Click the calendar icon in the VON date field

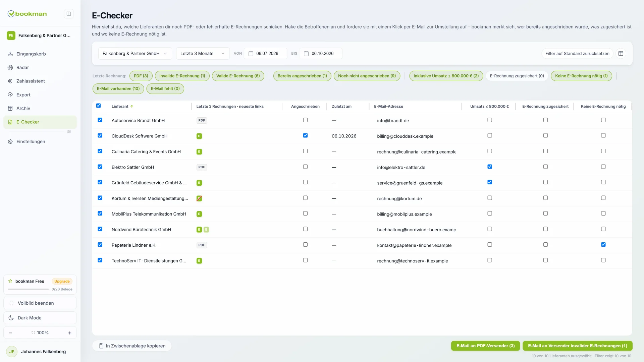tap(251, 54)
